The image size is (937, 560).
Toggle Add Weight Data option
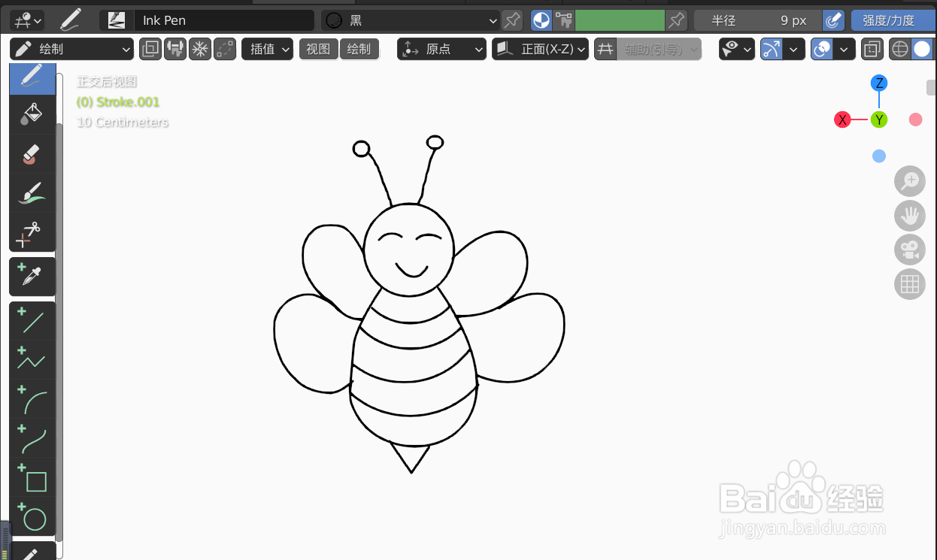coord(175,50)
